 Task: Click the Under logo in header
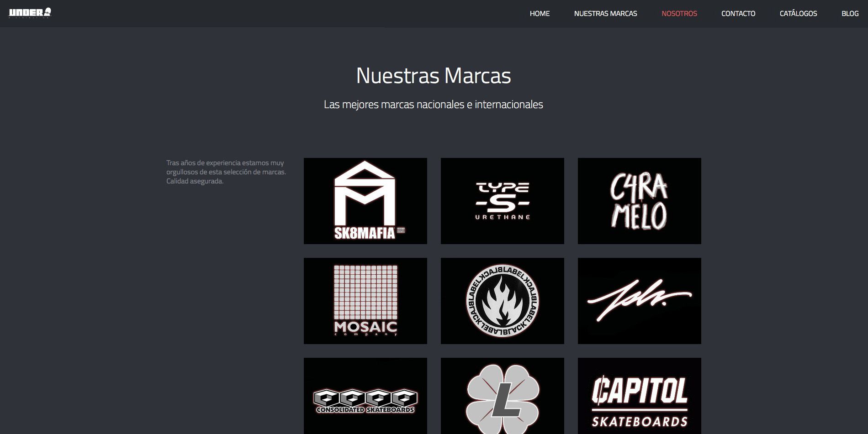pyautogui.click(x=30, y=13)
